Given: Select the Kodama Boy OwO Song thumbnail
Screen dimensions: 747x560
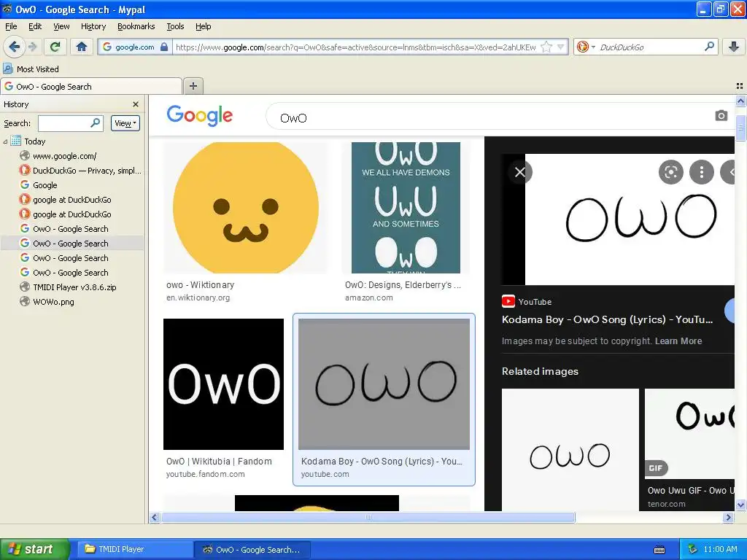Looking at the screenshot, I should (384, 384).
